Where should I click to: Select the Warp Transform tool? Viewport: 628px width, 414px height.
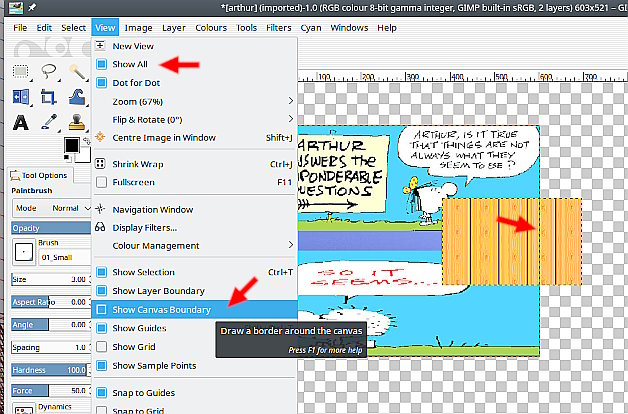(77, 97)
